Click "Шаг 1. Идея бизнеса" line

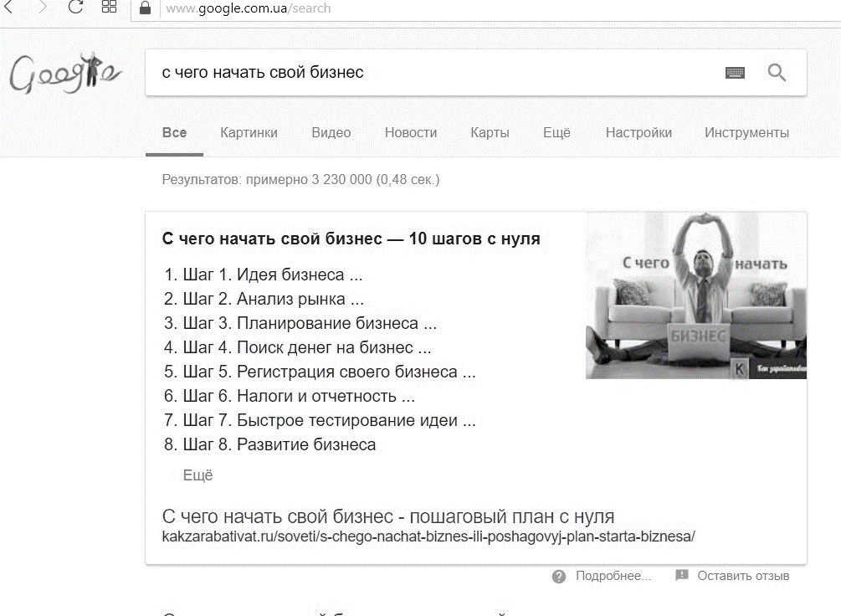point(273,275)
